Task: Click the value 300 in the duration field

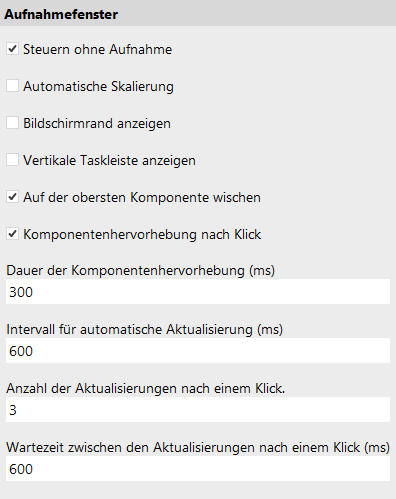Action: tap(21, 292)
